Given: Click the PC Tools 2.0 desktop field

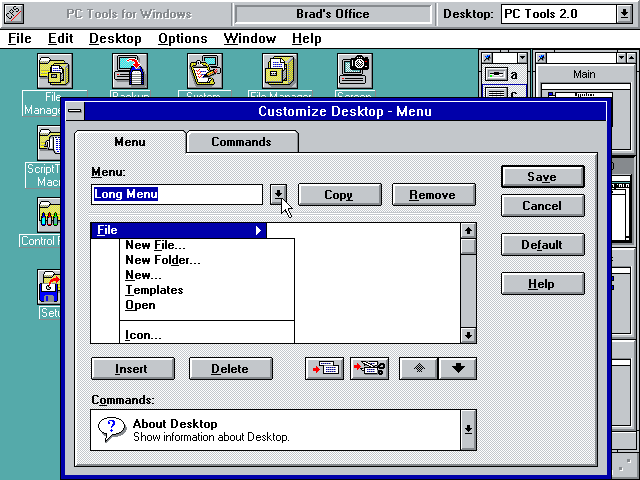Looking at the screenshot, I should (x=559, y=14).
